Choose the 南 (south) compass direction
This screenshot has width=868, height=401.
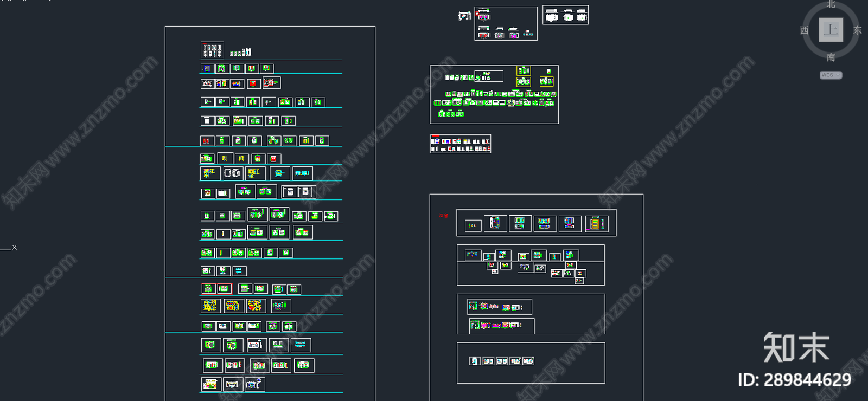(831, 57)
